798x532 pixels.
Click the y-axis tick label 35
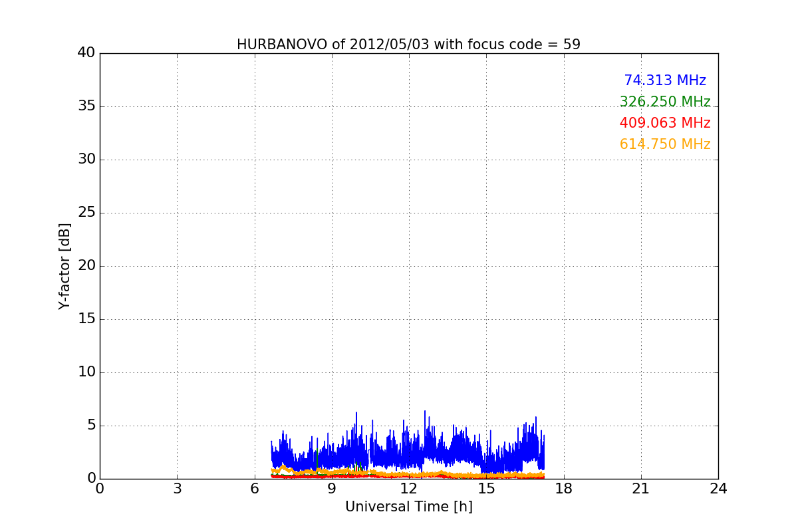coord(86,106)
